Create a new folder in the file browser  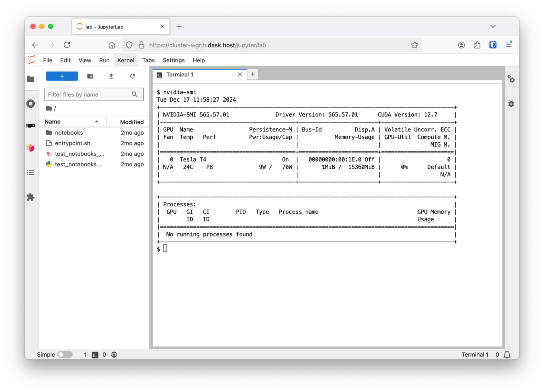(x=90, y=76)
